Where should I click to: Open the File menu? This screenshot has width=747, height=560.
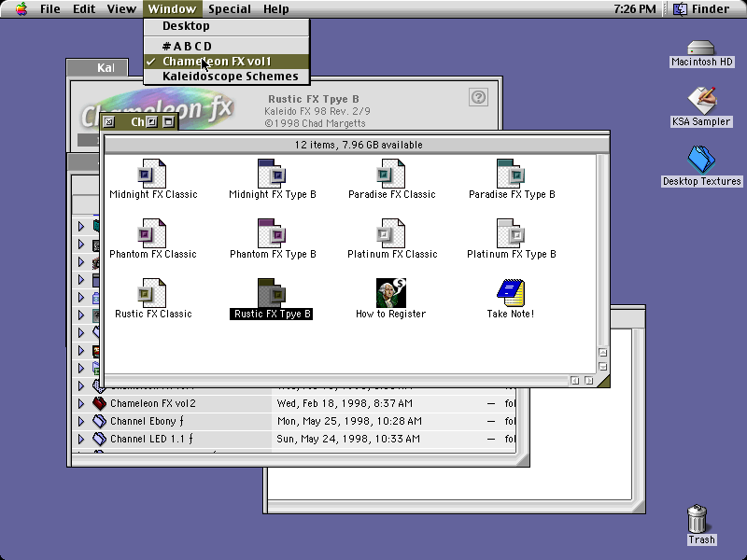[50, 9]
